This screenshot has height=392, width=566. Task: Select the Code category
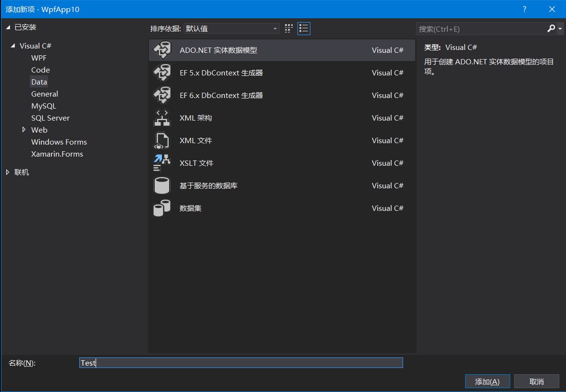(x=40, y=70)
